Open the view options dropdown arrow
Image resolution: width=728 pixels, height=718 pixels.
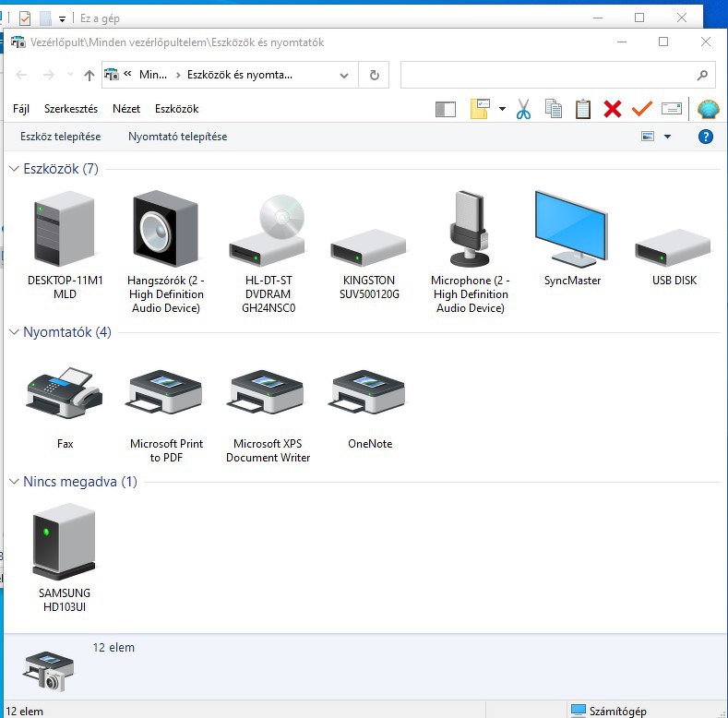click(x=667, y=136)
